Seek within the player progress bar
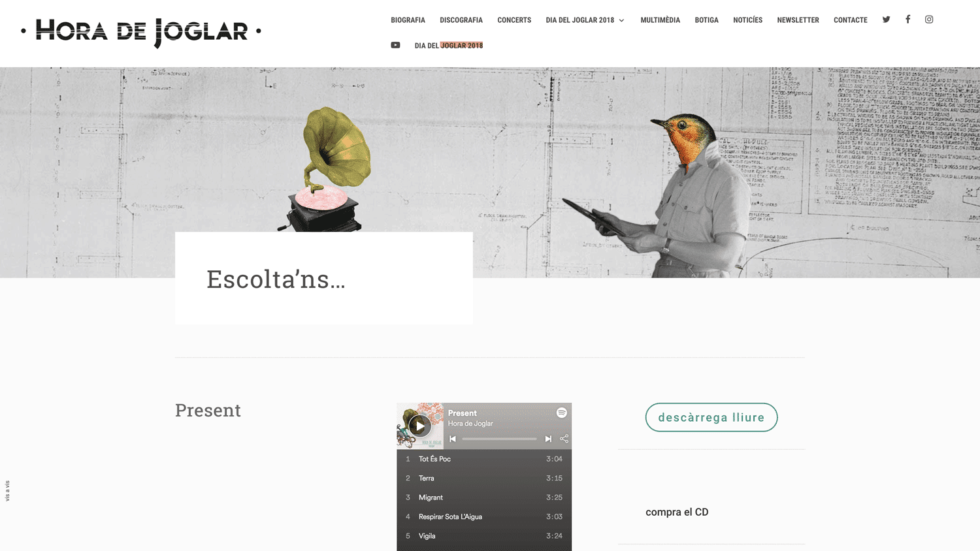 [499, 439]
